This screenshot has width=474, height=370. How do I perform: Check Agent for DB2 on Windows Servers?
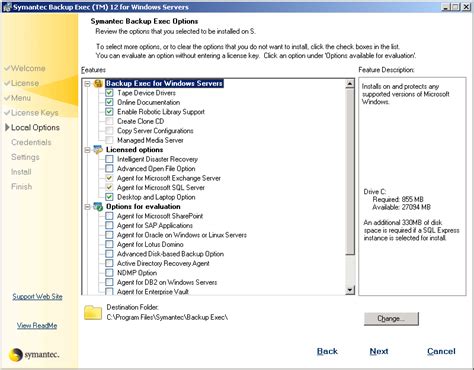coord(109,282)
